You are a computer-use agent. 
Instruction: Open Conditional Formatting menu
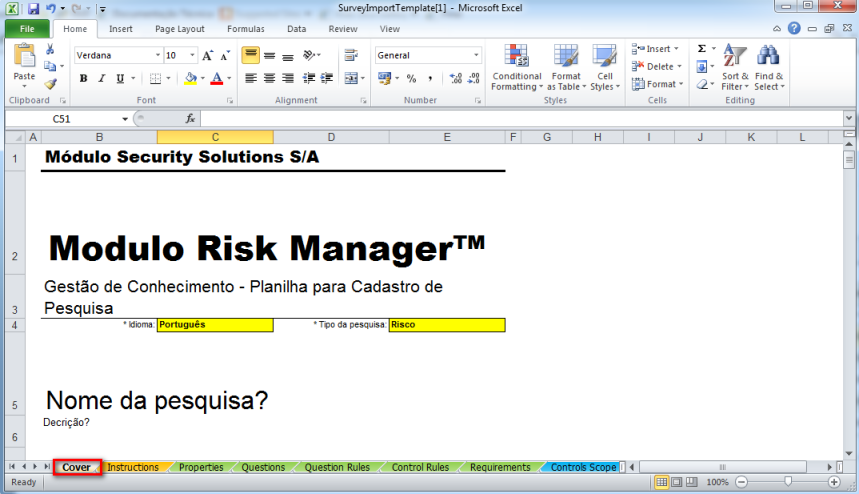click(x=517, y=67)
